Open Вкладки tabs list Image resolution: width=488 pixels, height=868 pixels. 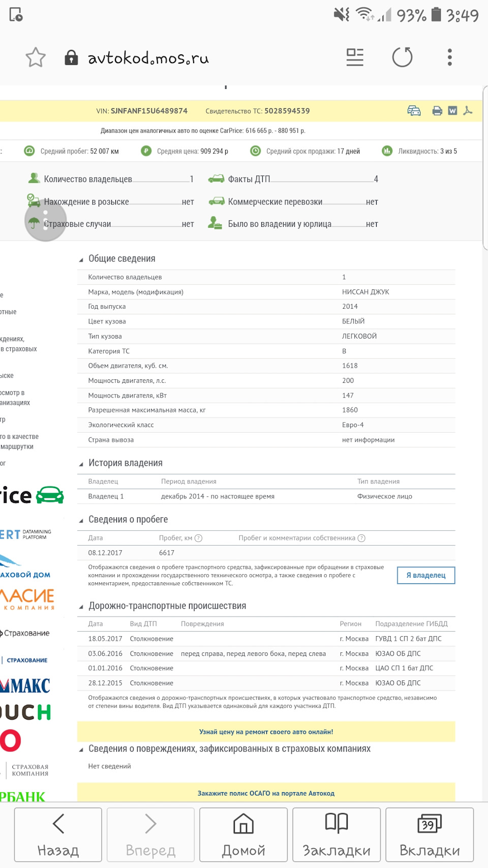430,834
